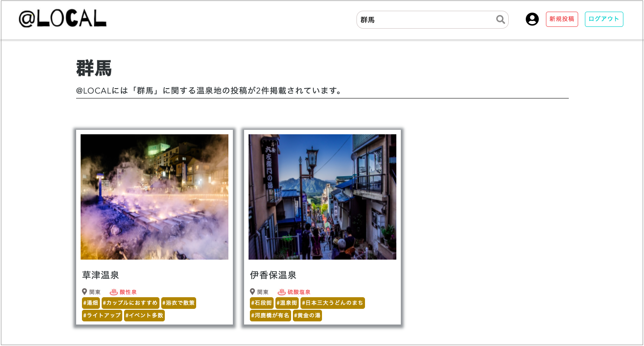Viewport: 644px width, 346px height.
Task: Open the 草津温泉 post title
Action: (100, 275)
